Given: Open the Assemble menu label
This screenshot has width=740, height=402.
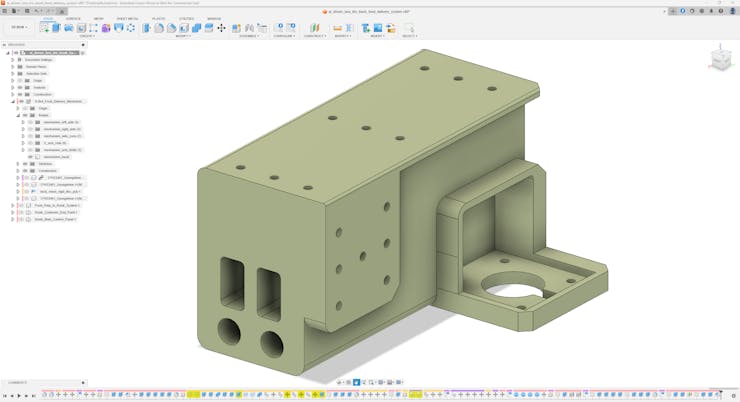Looking at the screenshot, I should [x=248, y=36].
